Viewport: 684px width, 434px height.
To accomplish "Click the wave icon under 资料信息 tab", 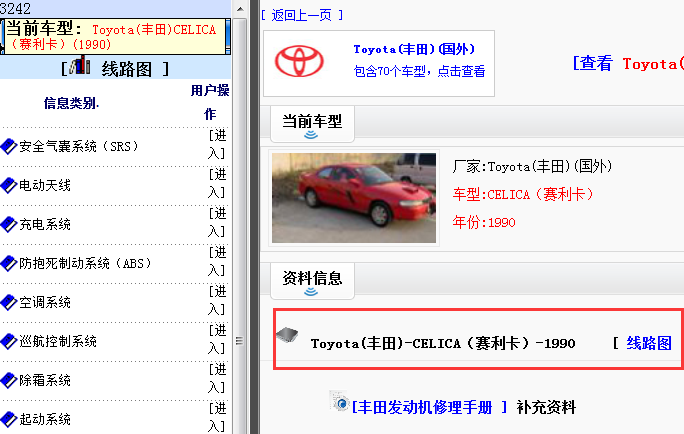I will coord(311,291).
